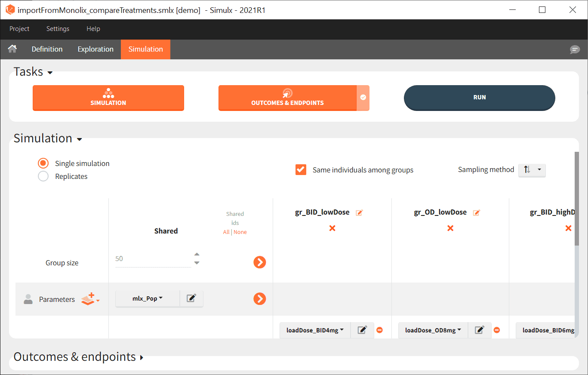Edit the loadDose_OD8mg treatment
Screen dimensions: 588x375
pos(480,330)
